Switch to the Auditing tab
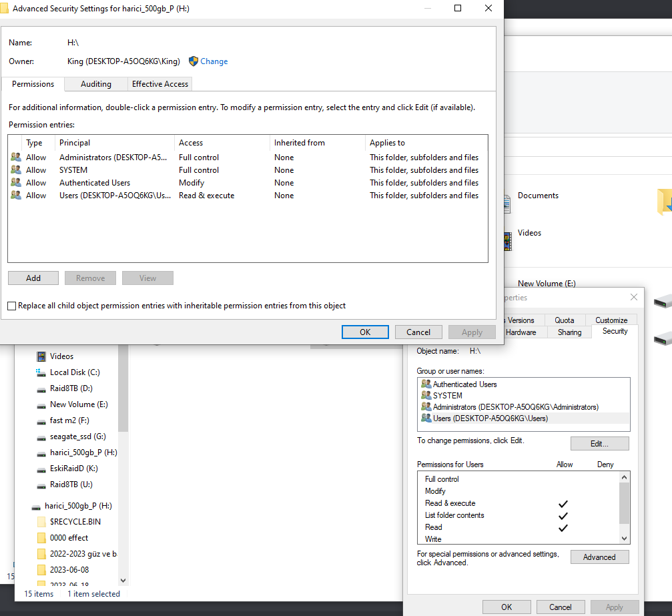 tap(96, 84)
